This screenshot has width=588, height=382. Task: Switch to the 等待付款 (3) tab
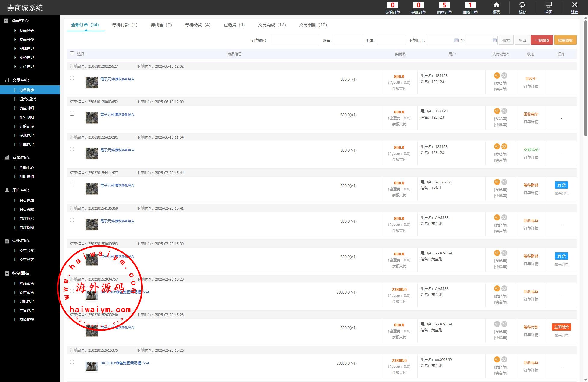click(125, 25)
